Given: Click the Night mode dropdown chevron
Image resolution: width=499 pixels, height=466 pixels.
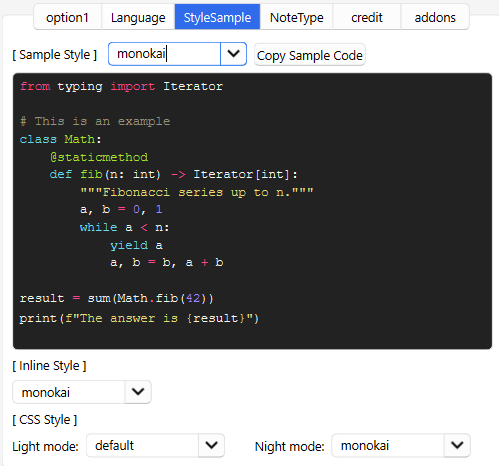Looking at the screenshot, I should [457, 445].
